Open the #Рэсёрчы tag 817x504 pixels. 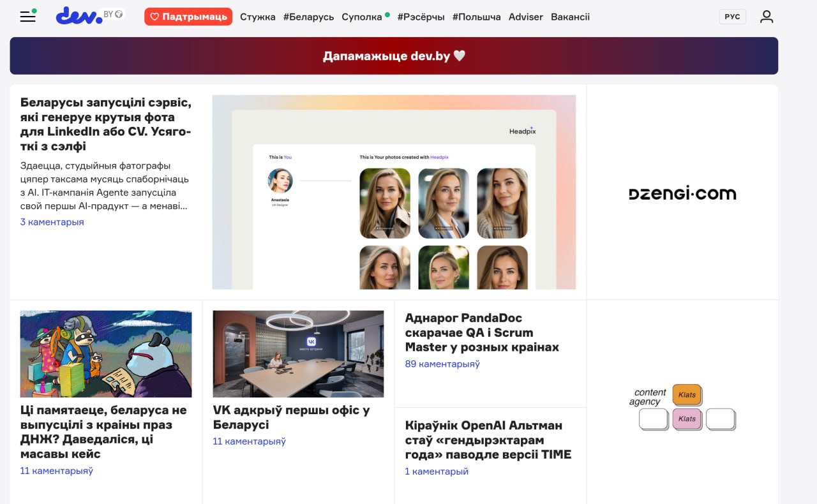(421, 17)
